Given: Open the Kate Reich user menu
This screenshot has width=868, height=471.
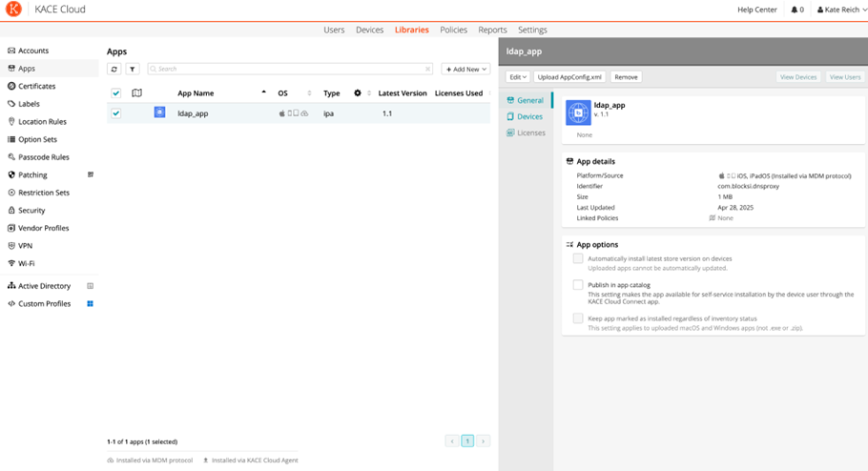Looking at the screenshot, I should point(841,10).
